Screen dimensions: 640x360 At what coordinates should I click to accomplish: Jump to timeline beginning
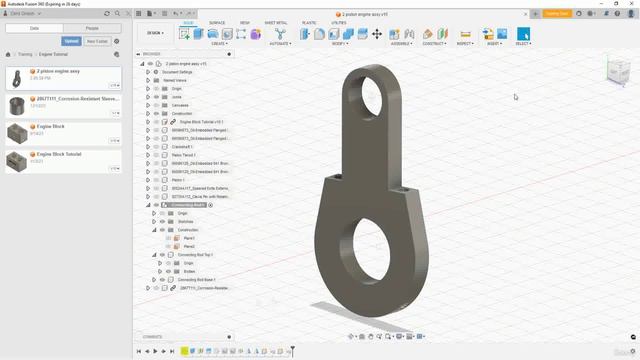(x=139, y=351)
